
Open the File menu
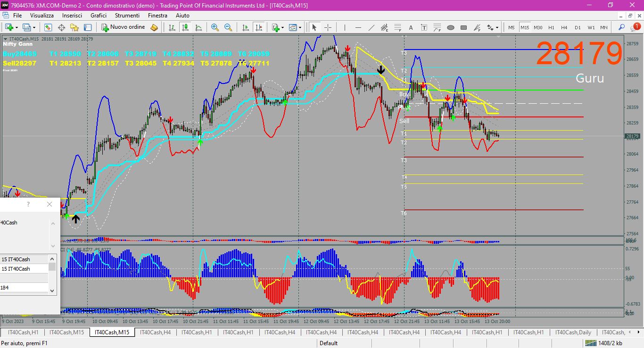pos(17,15)
